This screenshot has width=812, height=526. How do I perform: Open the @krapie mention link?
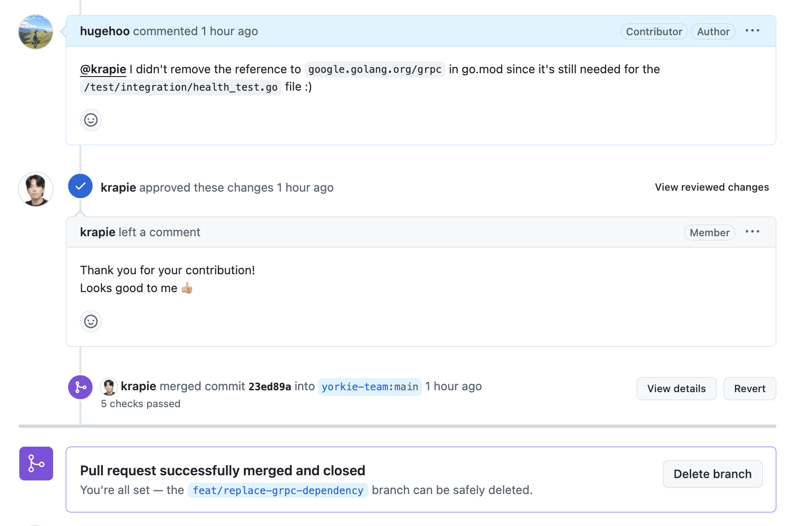103,70
